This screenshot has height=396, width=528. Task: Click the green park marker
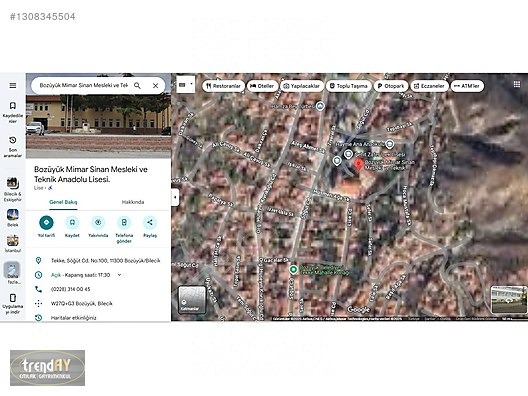[293, 270]
